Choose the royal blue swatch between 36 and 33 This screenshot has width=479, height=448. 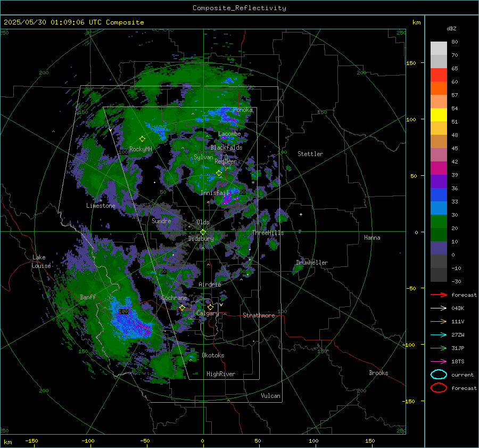click(439, 195)
